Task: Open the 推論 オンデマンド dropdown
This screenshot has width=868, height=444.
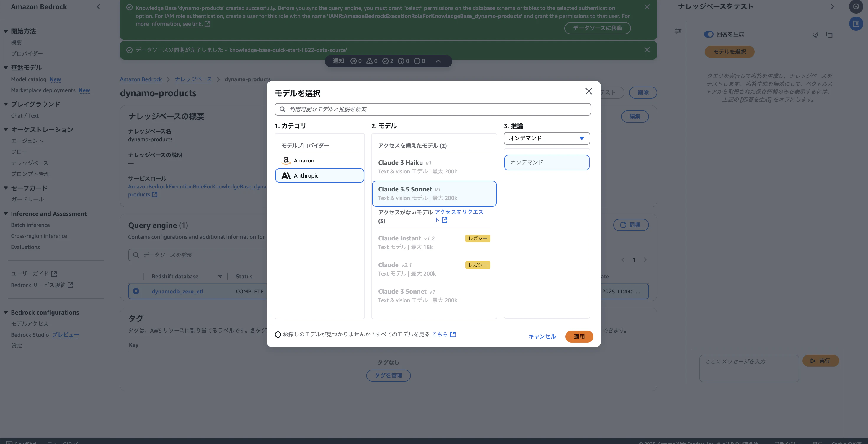Action: click(546, 138)
